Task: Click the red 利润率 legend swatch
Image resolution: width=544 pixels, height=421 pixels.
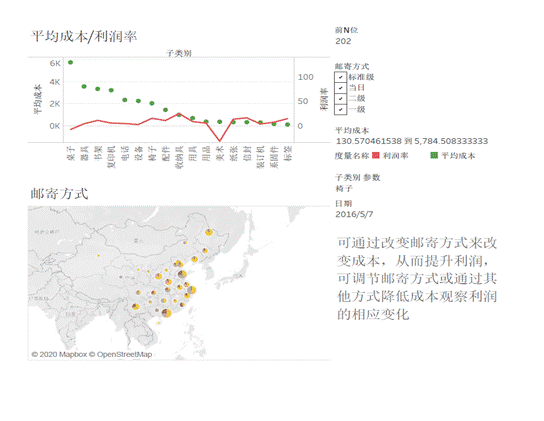Action: 375,155
